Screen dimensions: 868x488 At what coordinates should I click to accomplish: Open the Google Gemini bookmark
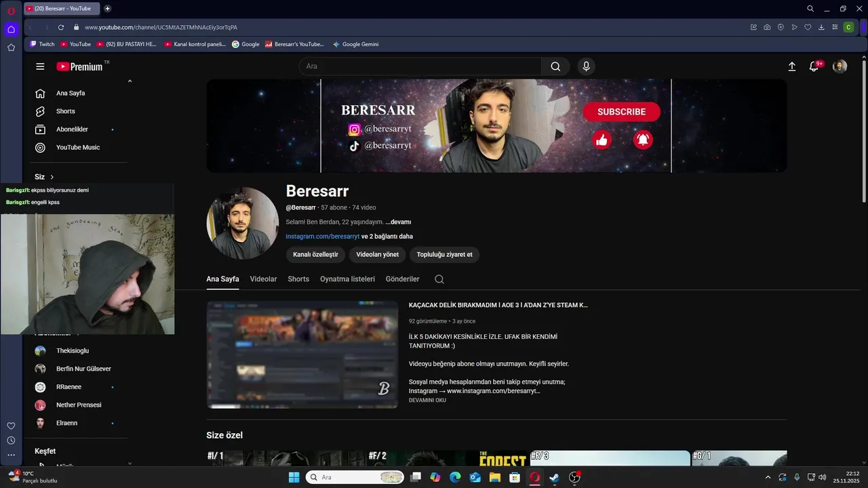tap(355, 44)
